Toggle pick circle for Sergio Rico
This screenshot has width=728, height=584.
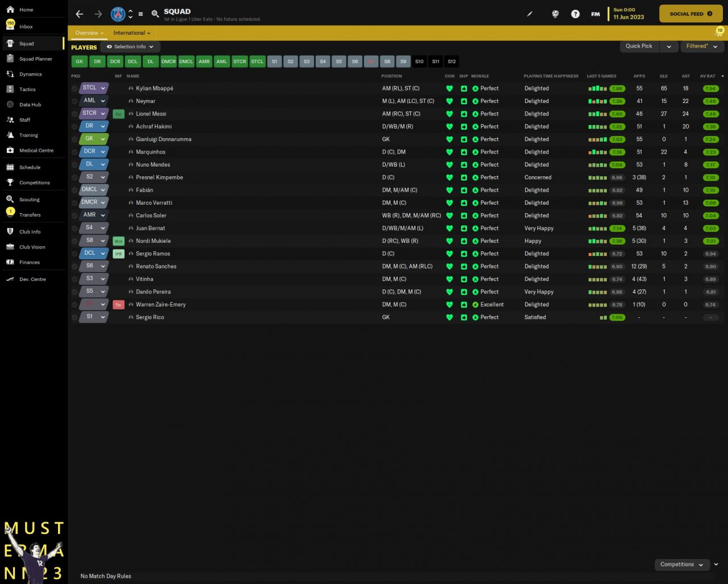click(x=75, y=317)
